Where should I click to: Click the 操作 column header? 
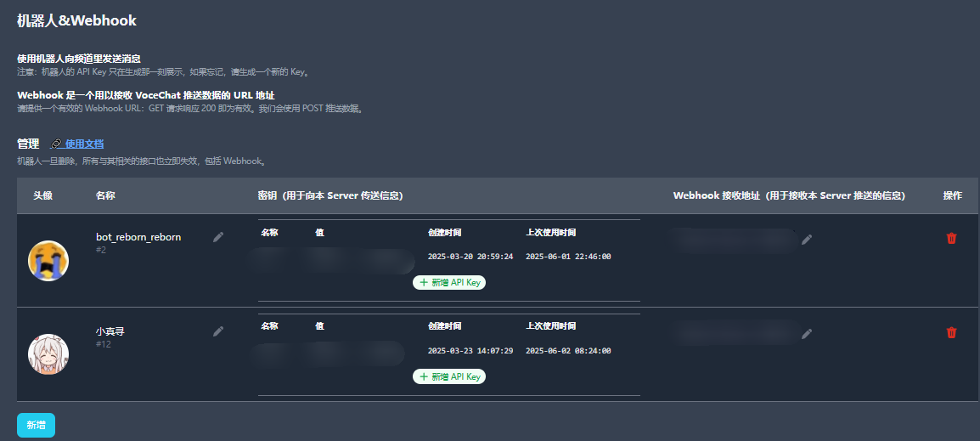pos(952,195)
